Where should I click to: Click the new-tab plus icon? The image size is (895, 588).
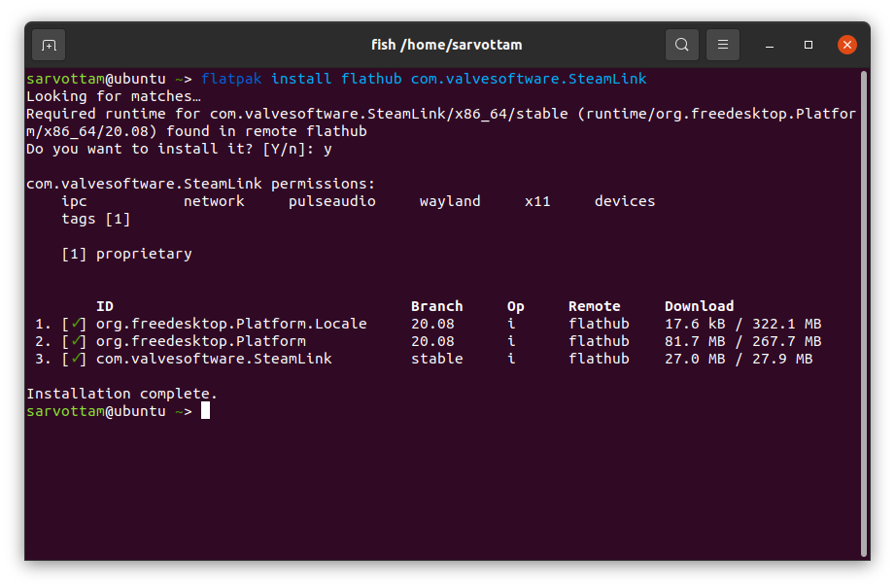[48, 45]
